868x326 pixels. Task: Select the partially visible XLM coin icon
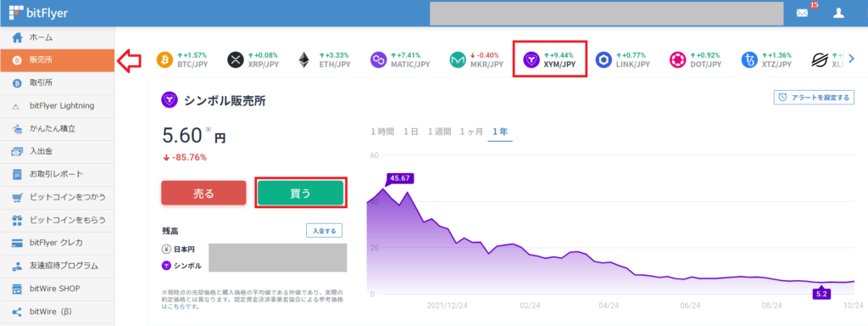[x=820, y=59]
